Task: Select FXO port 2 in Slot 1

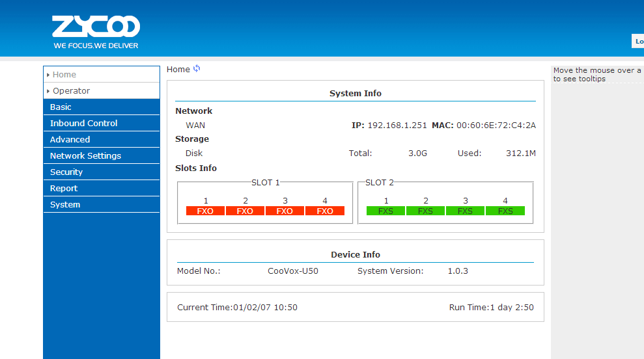Action: pos(245,211)
